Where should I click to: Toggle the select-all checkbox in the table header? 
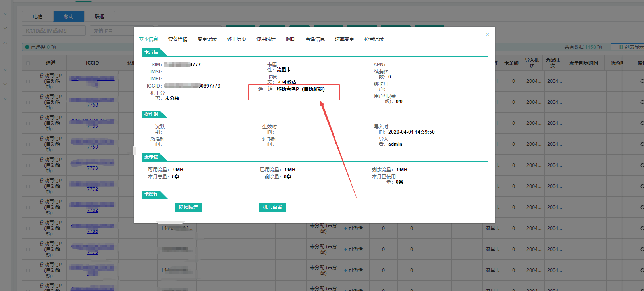(28, 63)
